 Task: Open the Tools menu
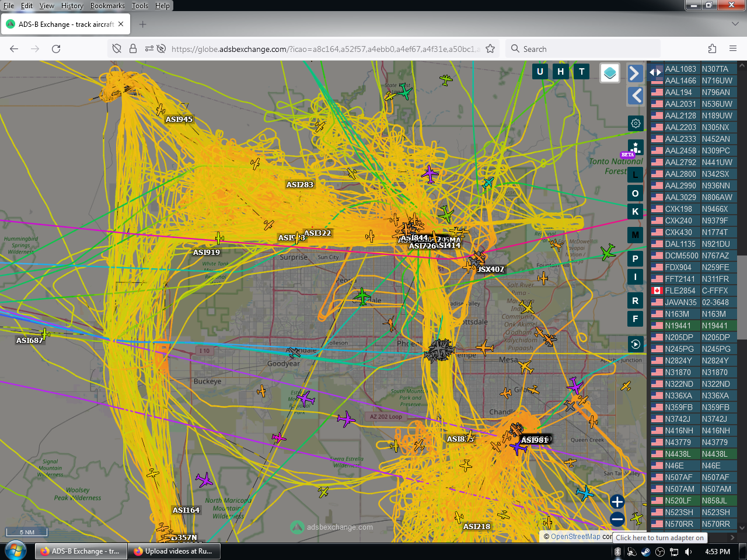tap(140, 6)
